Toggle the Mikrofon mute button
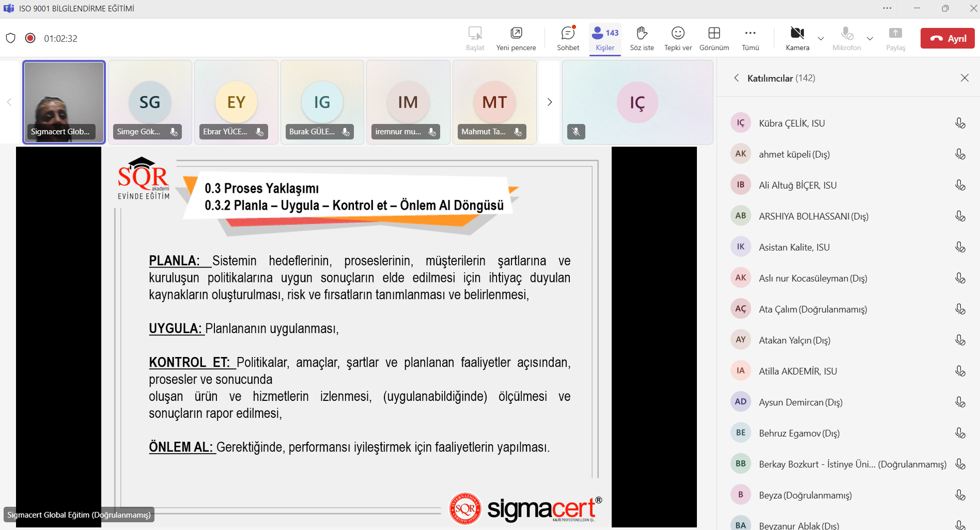This screenshot has width=980, height=530. point(846,38)
